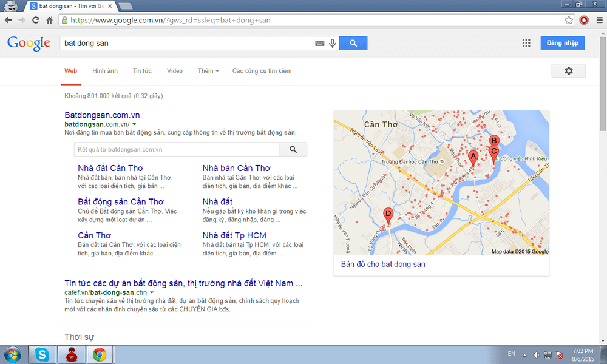Open the Batdongsan.com.vn result
Screen dimensions: 607x364
102,115
